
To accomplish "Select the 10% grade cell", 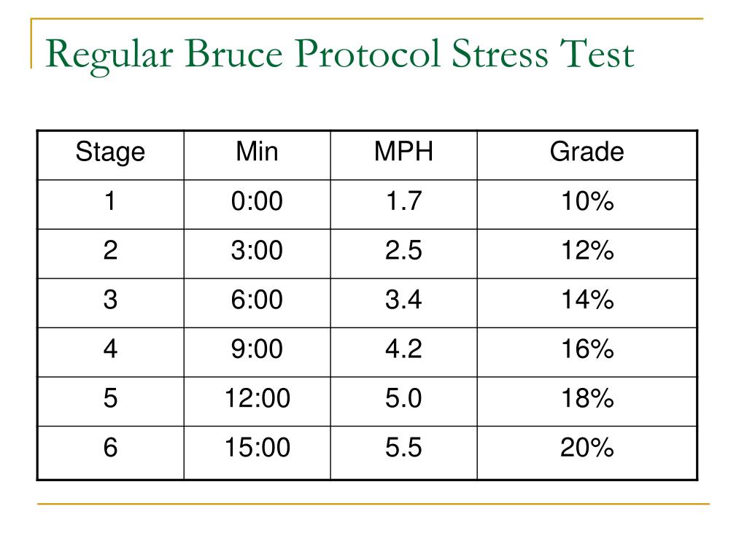I will click(587, 202).
